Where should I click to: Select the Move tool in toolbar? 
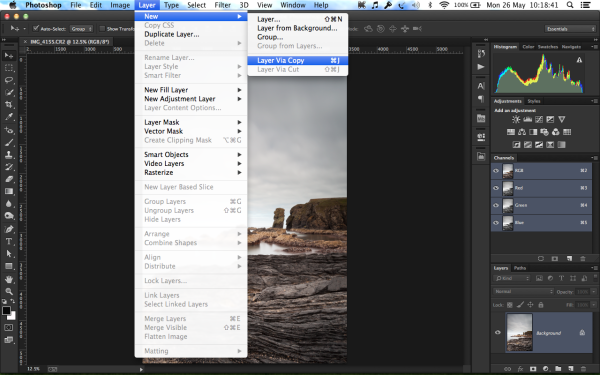[x=8, y=55]
